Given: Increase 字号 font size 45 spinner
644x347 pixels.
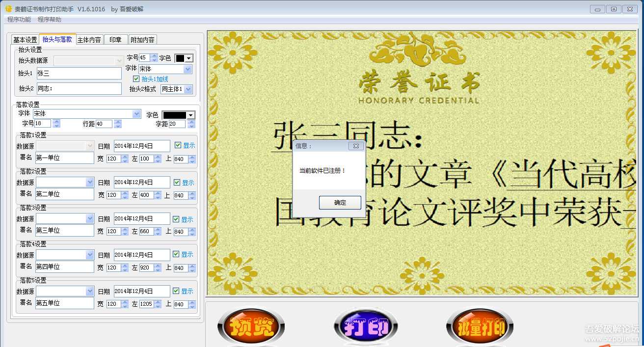Looking at the screenshot, I should pyautogui.click(x=155, y=56).
